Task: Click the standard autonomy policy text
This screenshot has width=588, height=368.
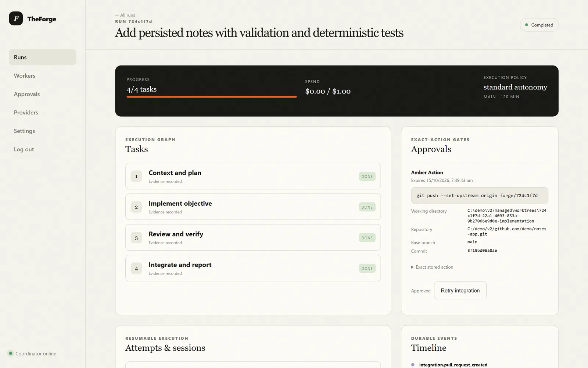Action: click(515, 87)
